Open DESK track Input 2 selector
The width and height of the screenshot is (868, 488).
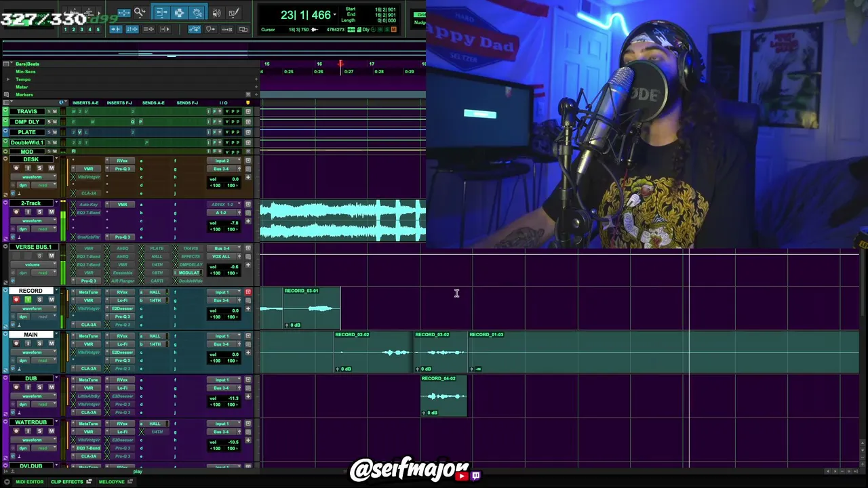coord(224,161)
